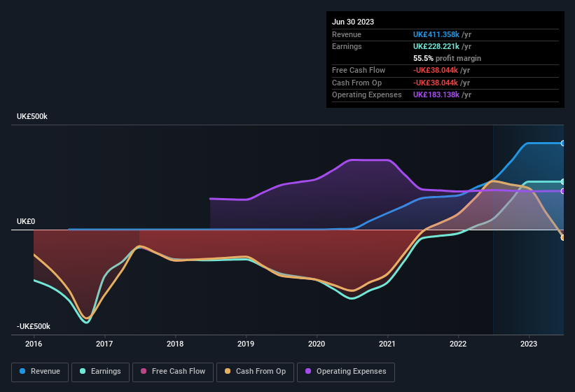Image resolution: width=575 pixels, height=392 pixels.
Task: Toggle the Earnings legend button
Action: pyautogui.click(x=100, y=372)
